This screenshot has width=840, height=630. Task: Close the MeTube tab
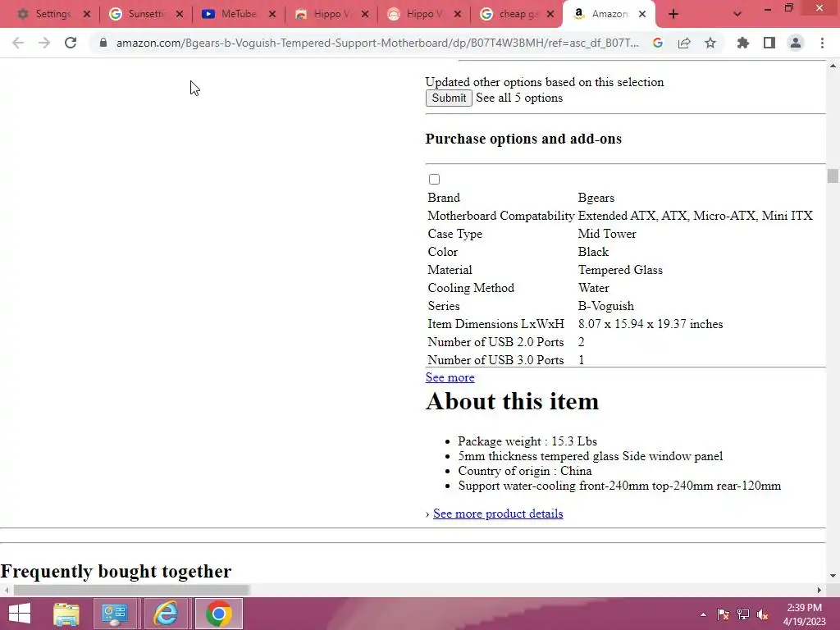[x=272, y=15]
